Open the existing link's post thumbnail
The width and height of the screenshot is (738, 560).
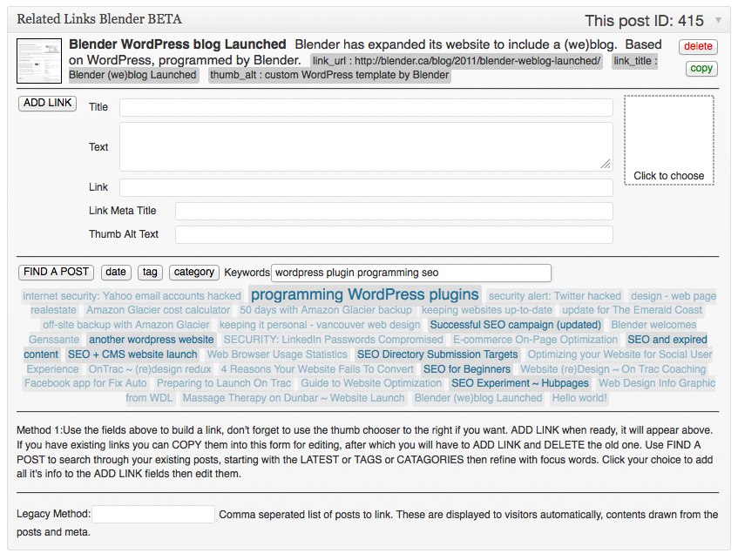[x=39, y=61]
